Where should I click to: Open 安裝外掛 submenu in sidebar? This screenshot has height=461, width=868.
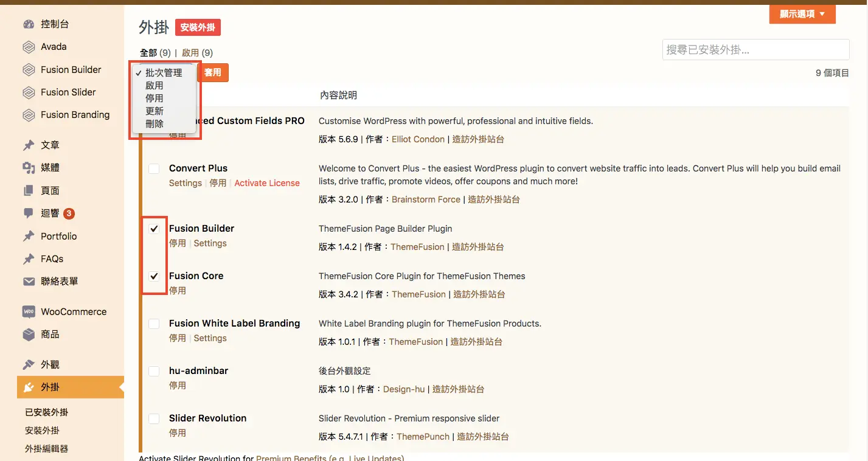coord(42,431)
